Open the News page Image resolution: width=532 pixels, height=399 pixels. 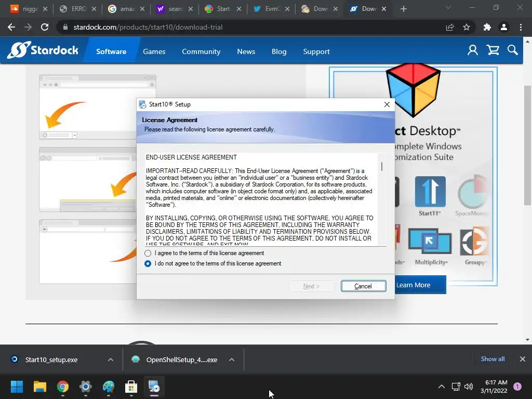click(246, 51)
